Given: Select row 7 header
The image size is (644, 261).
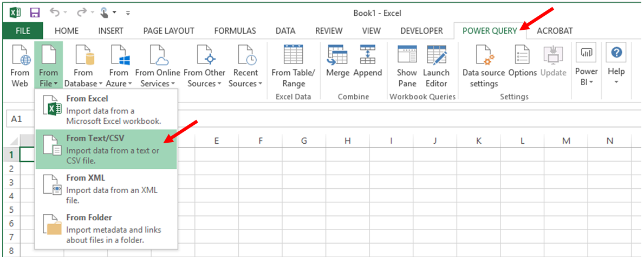Looking at the screenshot, I should [11, 237].
